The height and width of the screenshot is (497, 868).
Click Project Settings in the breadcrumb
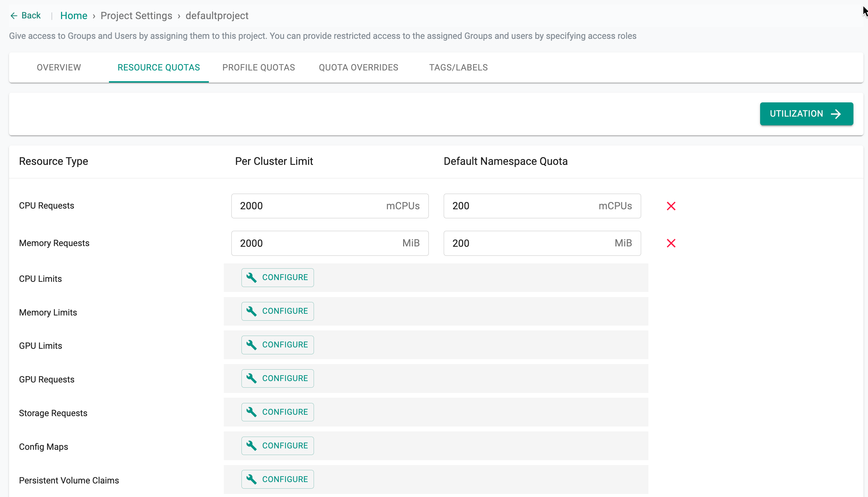(136, 16)
